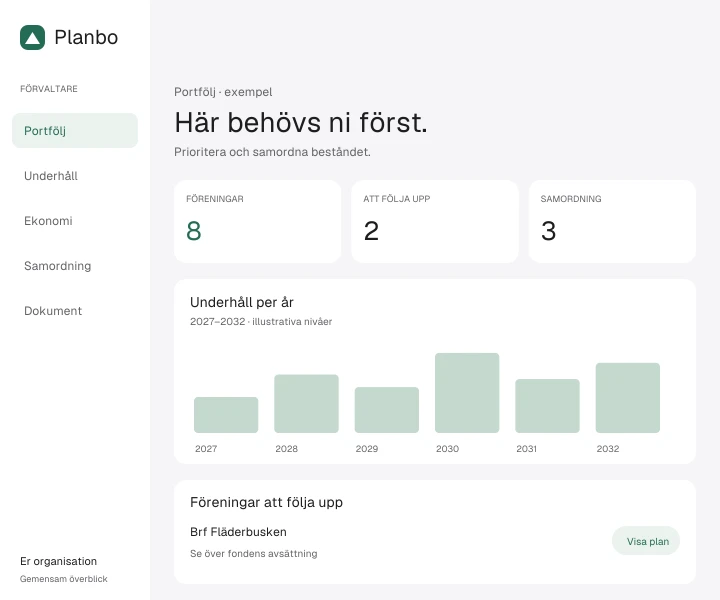Select the Att följa upp card

coord(435,222)
